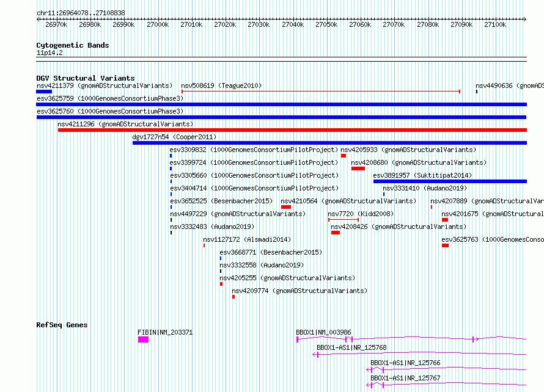Image resolution: width=544 pixels, height=392 pixels.
Task: Click the blue bar under nsv4211379
Action: 44,92
